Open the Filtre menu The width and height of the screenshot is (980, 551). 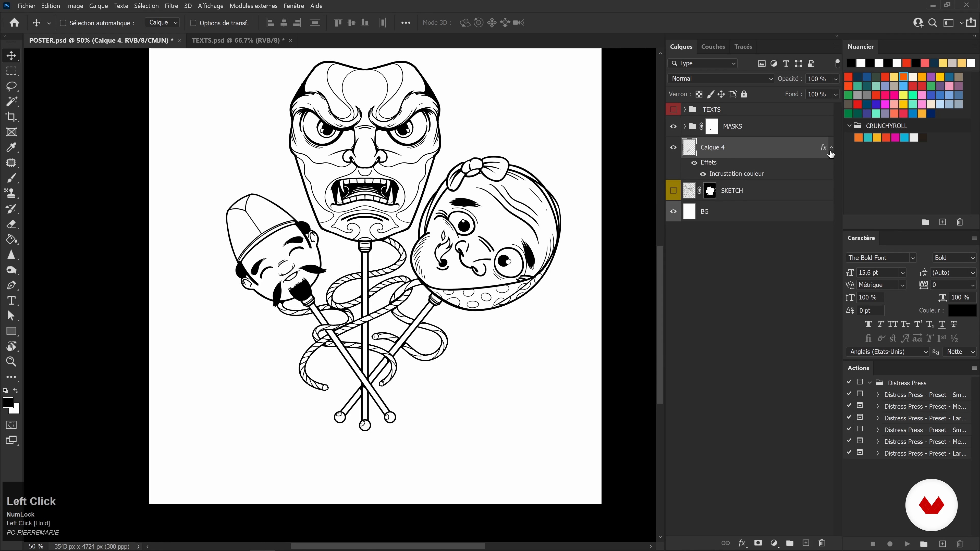click(x=171, y=6)
